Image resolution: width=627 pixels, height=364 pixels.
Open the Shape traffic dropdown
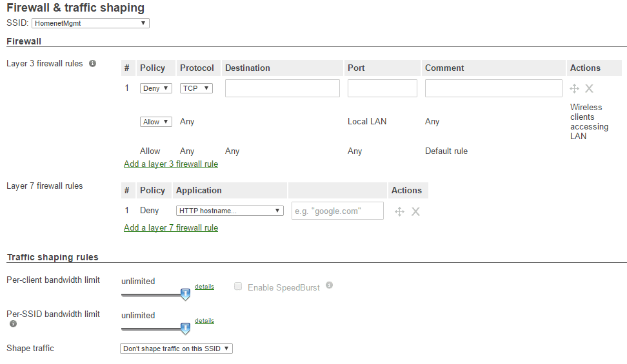pyautogui.click(x=176, y=349)
